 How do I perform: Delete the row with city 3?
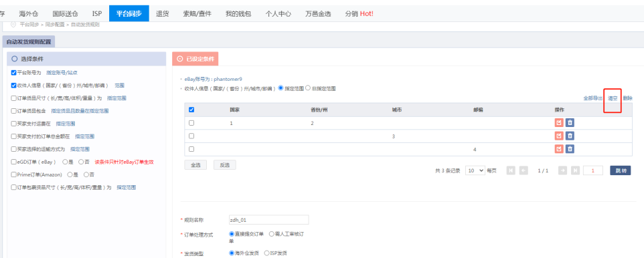coord(570,136)
